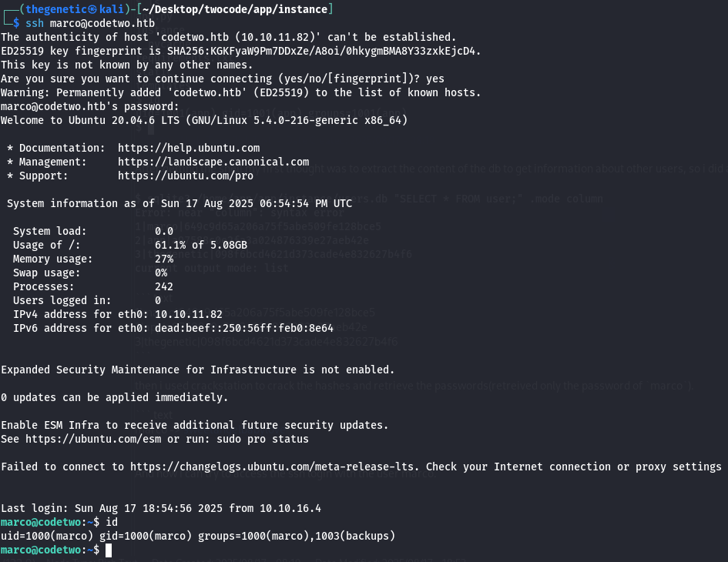Click the 'id' command at prompt

point(112,522)
